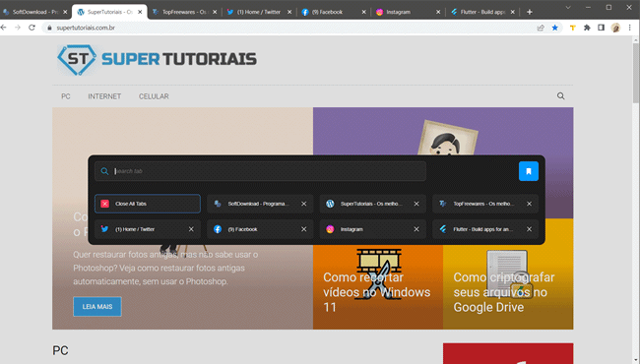The height and width of the screenshot is (364, 640).
Task: Close the SoftDownload entry in tab list
Action: [303, 204]
